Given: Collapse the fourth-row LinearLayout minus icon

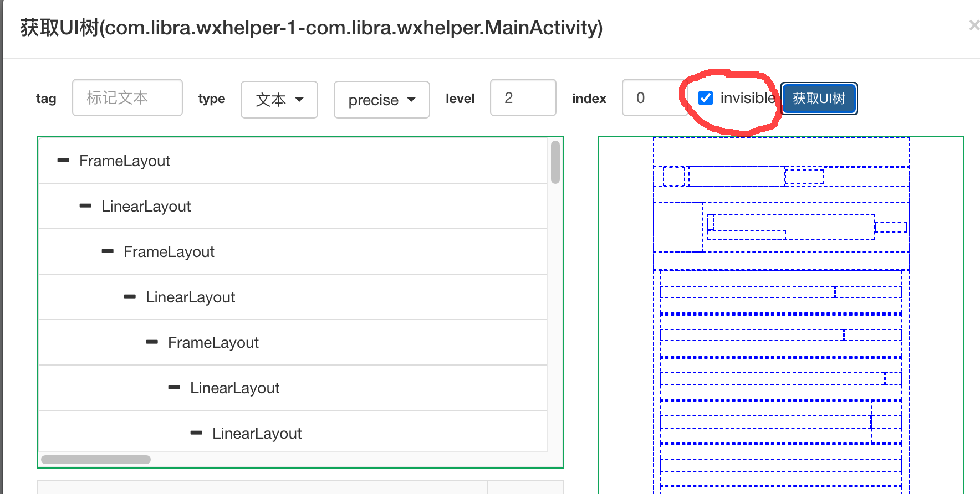Looking at the screenshot, I should [x=130, y=297].
